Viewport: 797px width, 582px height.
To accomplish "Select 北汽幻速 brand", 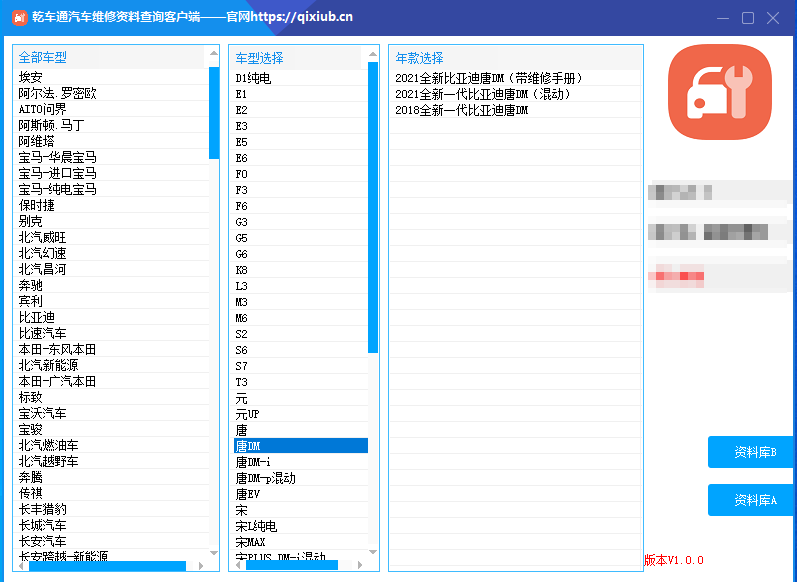I will coord(111,253).
